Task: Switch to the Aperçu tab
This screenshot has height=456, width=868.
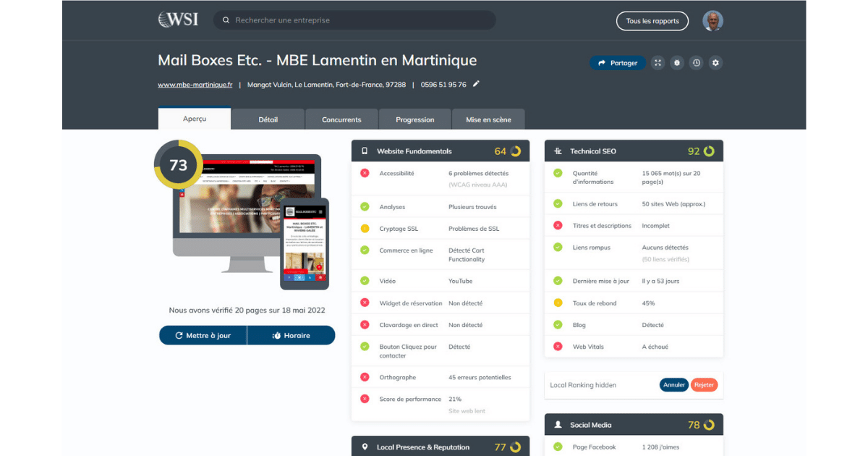Action: [195, 119]
